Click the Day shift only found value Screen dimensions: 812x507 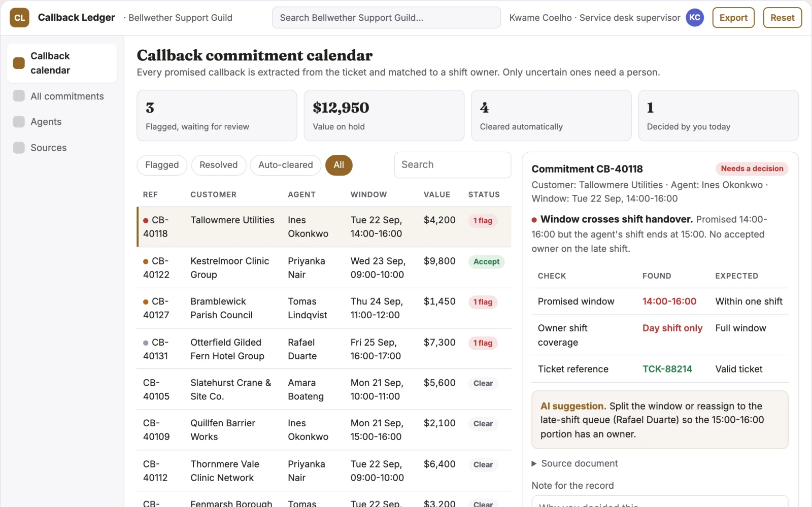(672, 328)
